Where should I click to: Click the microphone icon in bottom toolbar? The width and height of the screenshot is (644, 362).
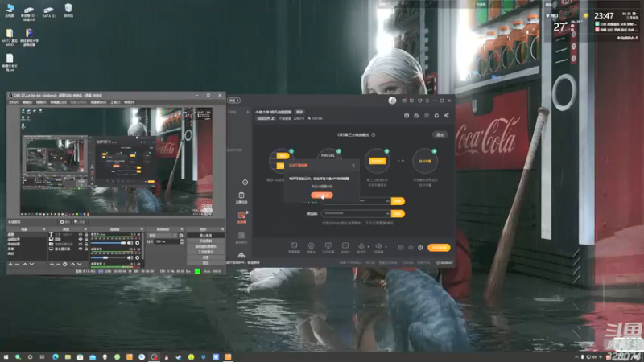pyautogui.click(x=361, y=246)
